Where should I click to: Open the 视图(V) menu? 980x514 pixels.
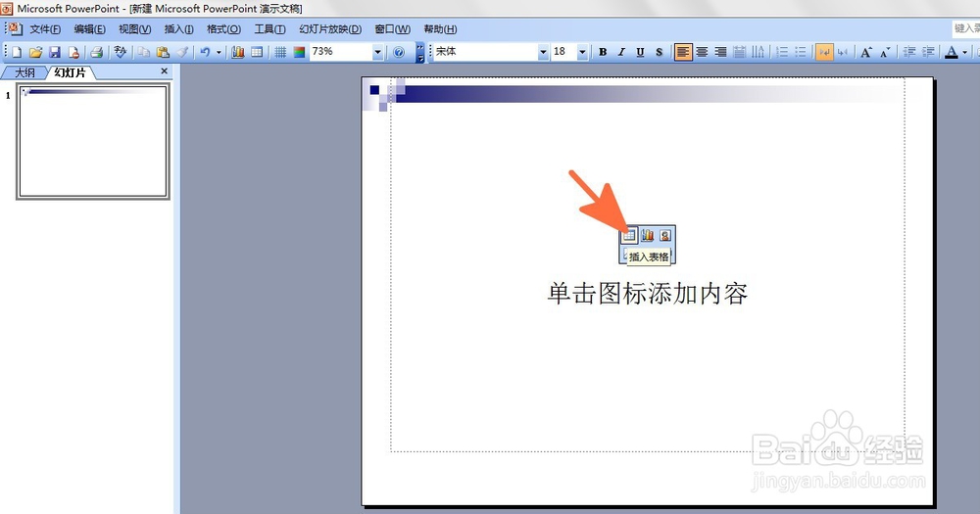click(134, 28)
